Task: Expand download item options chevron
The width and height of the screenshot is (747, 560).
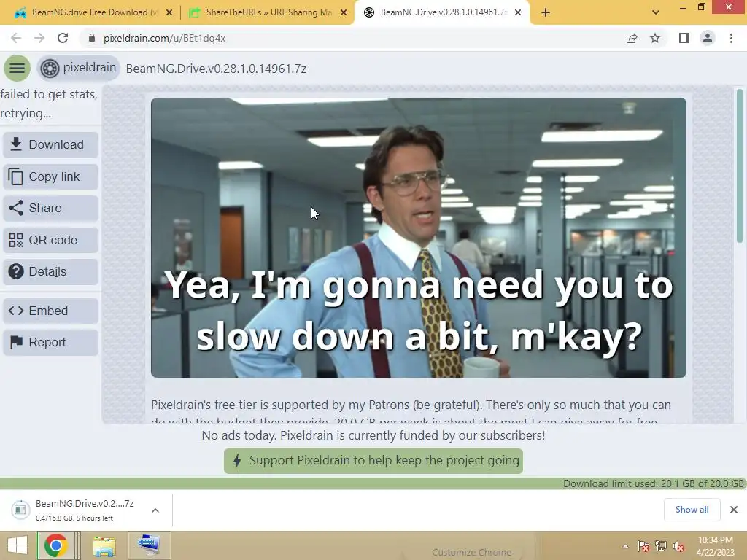Action: [x=155, y=510]
